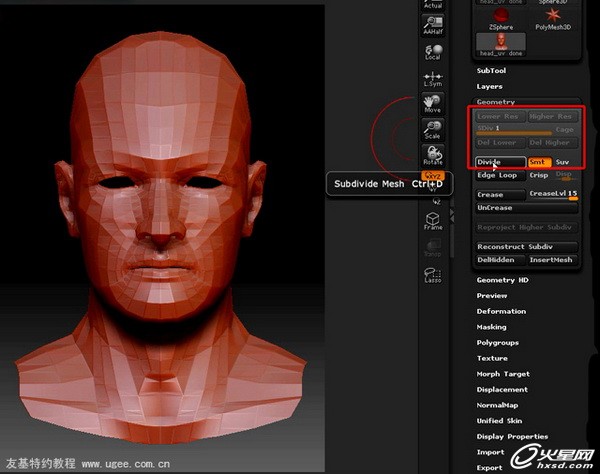600x474 pixels.
Task: Click the Actual size icon
Action: [433, 5]
